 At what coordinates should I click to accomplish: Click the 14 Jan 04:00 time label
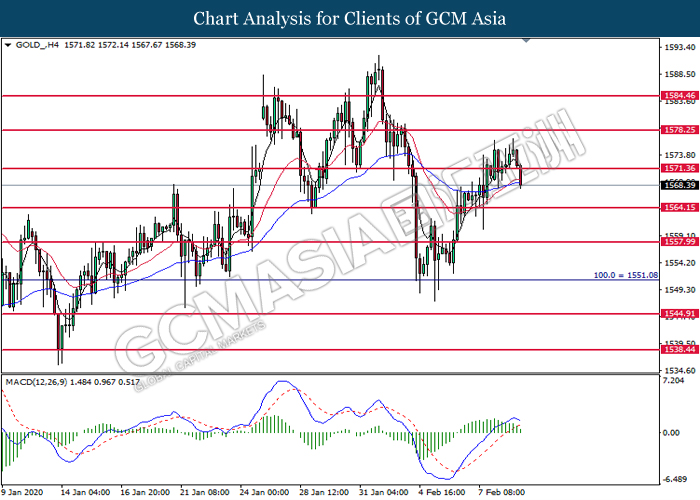85,492
